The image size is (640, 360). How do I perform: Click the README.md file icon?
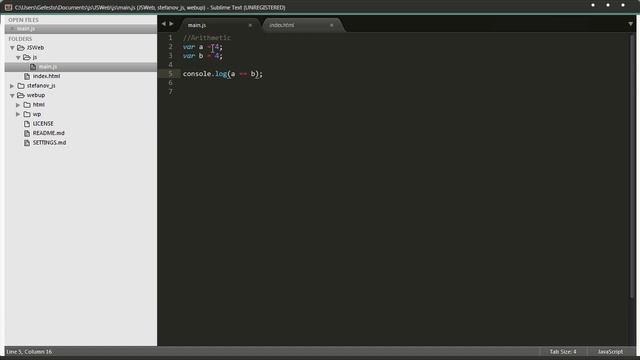[x=27, y=133]
